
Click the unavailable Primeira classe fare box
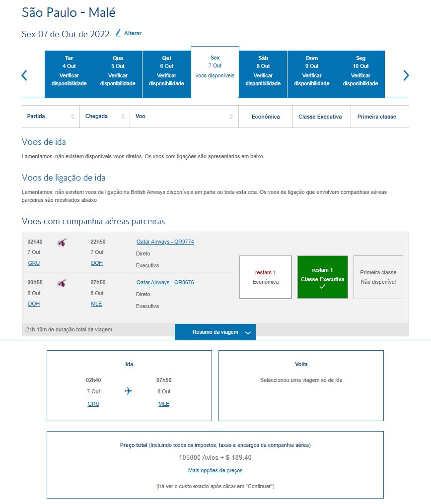378,277
